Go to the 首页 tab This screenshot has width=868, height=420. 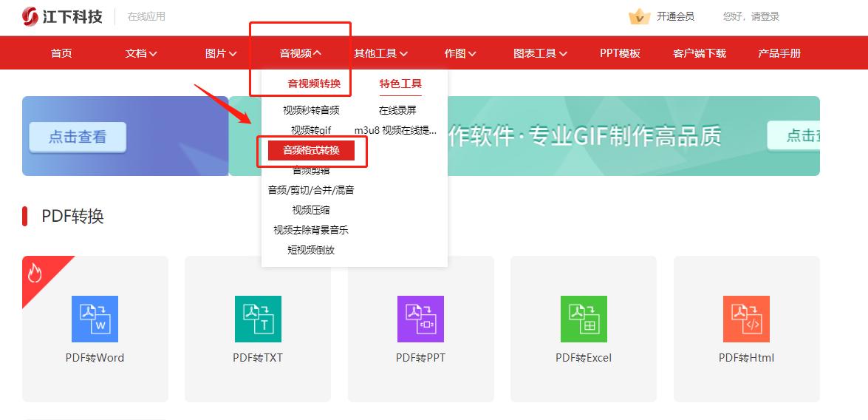click(x=61, y=53)
